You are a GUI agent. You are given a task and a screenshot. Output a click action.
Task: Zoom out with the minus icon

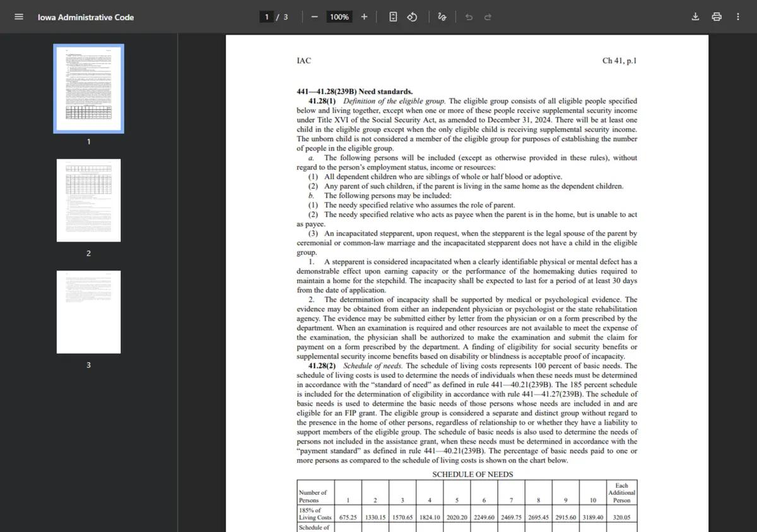coord(314,17)
